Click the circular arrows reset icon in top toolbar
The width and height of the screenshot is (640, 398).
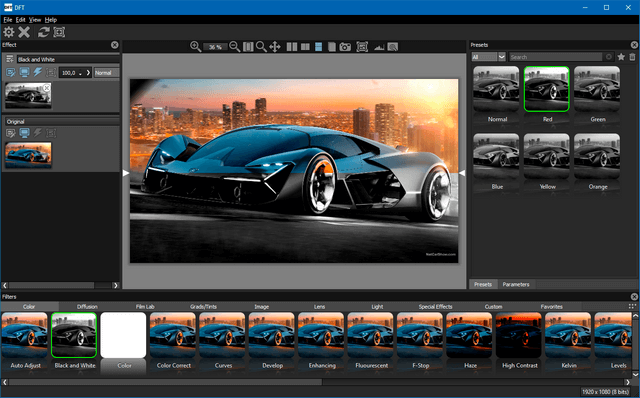(44, 32)
